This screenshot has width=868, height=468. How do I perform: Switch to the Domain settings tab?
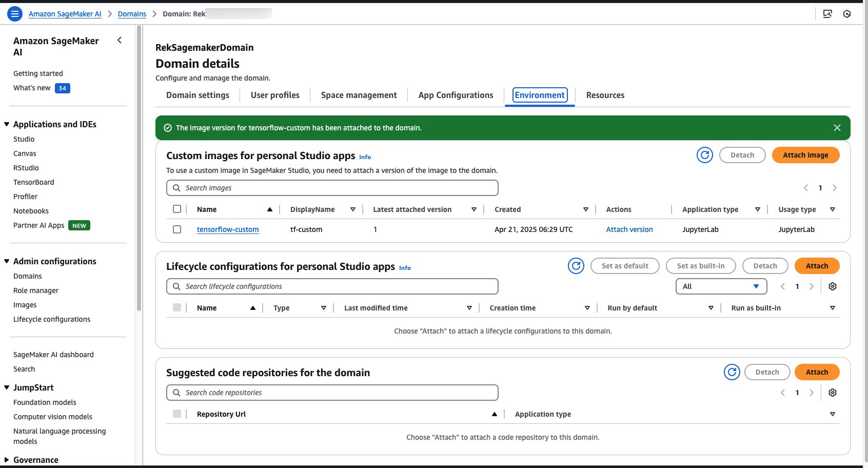click(x=198, y=95)
